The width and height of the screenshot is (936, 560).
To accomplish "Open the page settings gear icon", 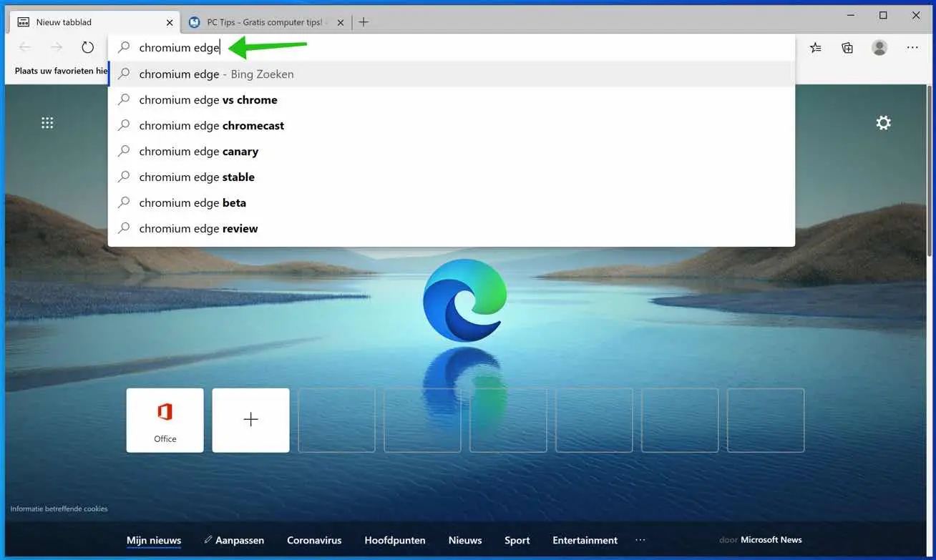I will coord(884,123).
